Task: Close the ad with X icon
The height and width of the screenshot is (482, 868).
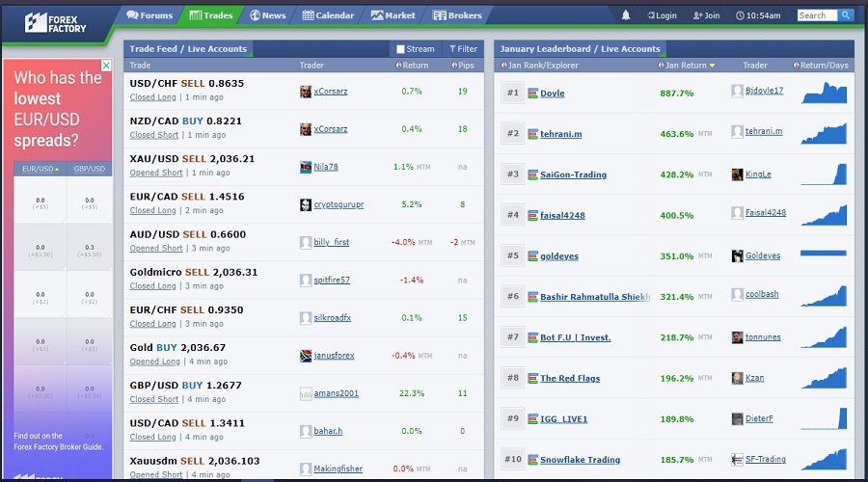Action: click(106, 66)
